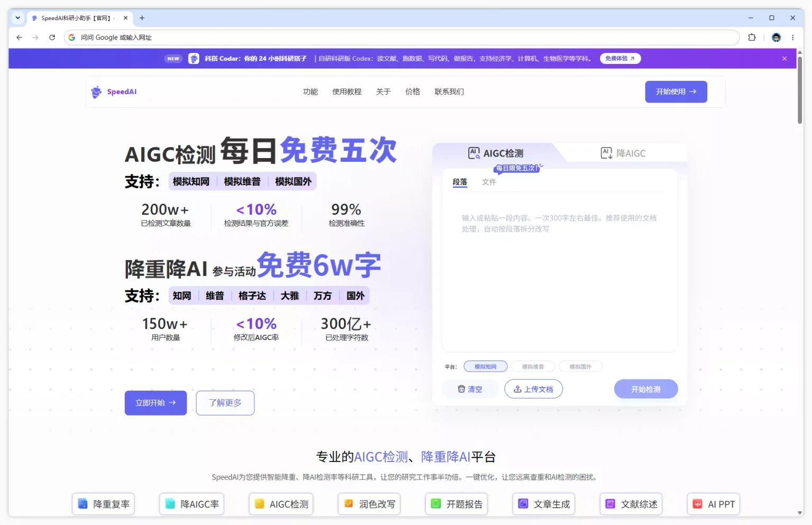Switch to the 降AIGC panel tab

[x=623, y=153]
